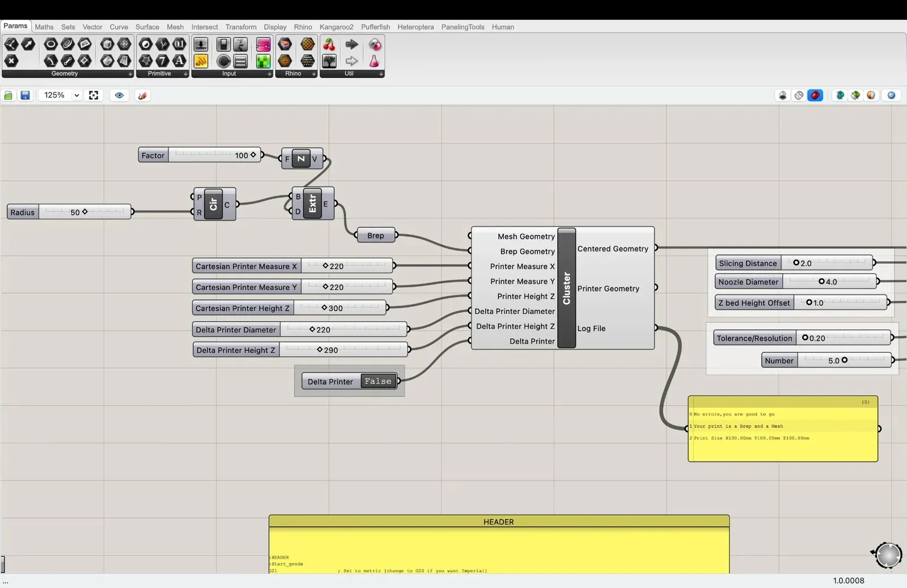This screenshot has width=907, height=588.
Task: Select the HEADER panel title
Action: coord(499,522)
